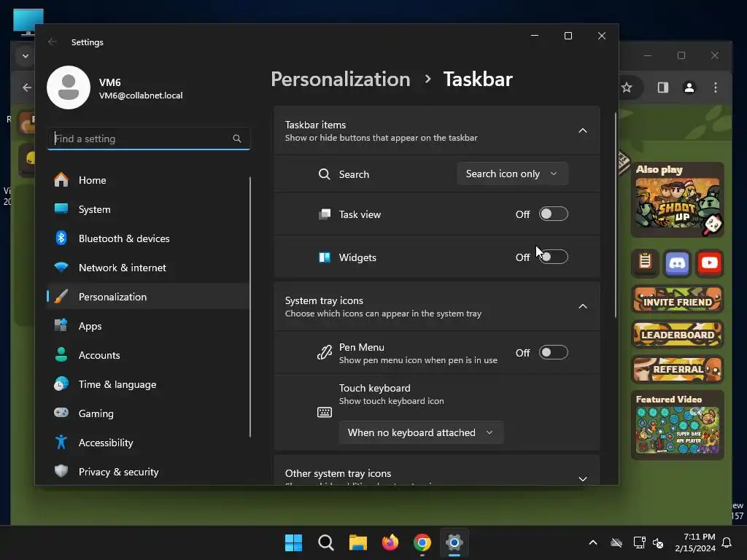Open YouTube icon in the browser game page
The width and height of the screenshot is (747, 560).
[x=709, y=262]
